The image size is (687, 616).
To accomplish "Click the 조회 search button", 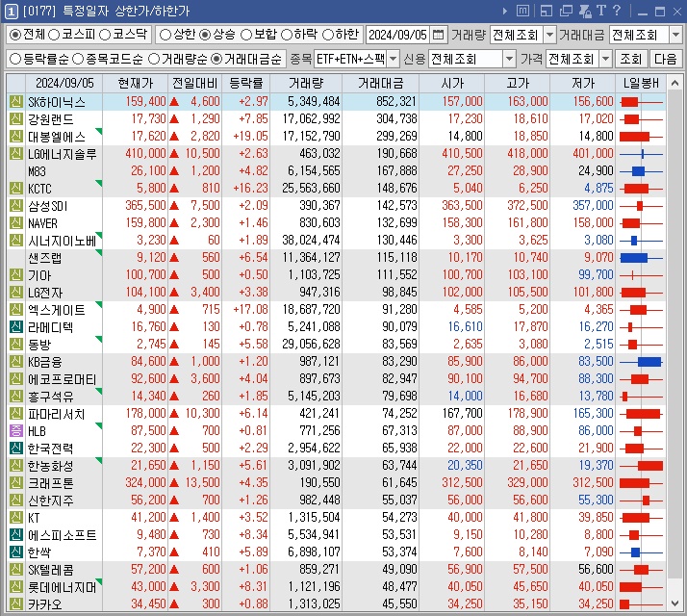I will (x=630, y=59).
